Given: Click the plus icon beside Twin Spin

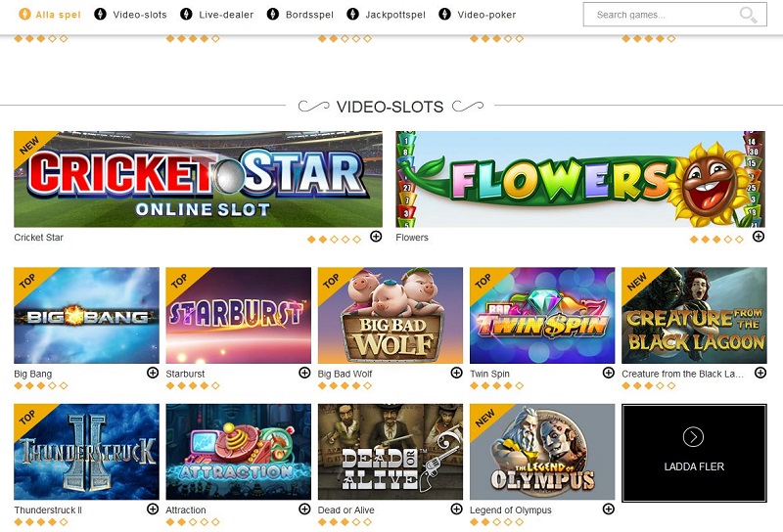Looking at the screenshot, I should [x=608, y=373].
